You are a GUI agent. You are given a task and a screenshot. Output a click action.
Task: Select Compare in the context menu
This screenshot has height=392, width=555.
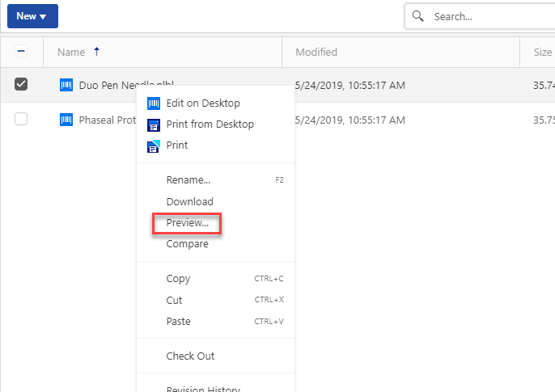click(187, 244)
